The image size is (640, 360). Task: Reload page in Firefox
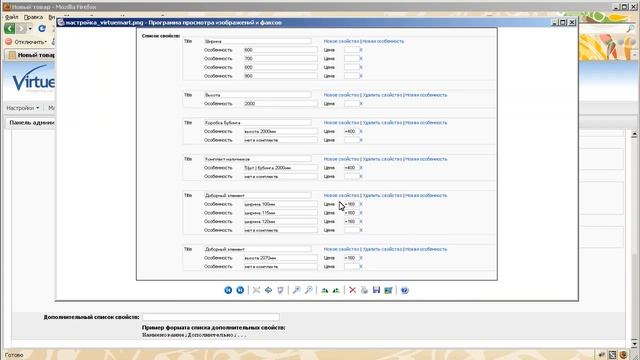click(42, 29)
